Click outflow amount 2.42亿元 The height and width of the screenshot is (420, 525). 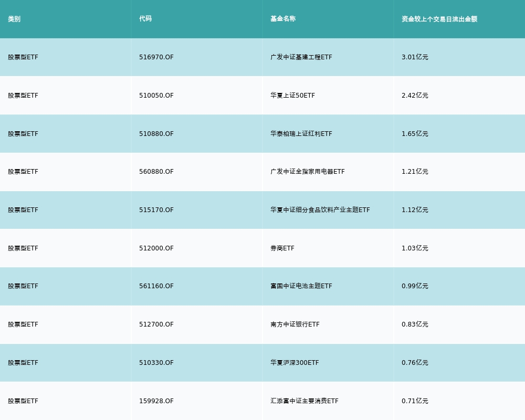click(x=415, y=96)
